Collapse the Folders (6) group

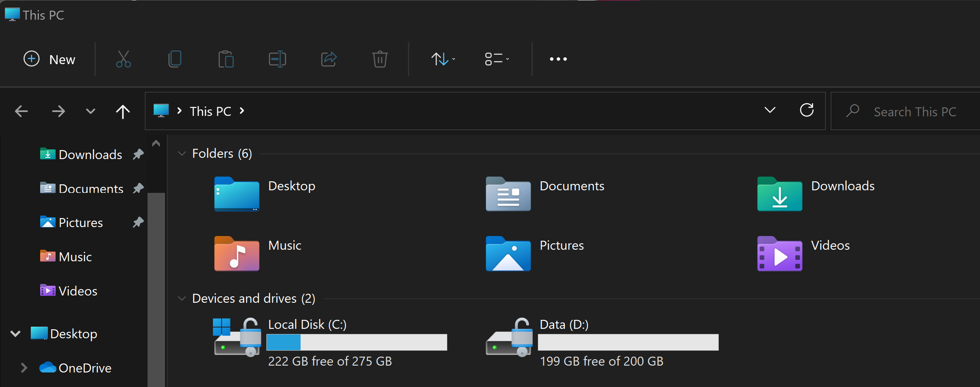[x=182, y=154]
